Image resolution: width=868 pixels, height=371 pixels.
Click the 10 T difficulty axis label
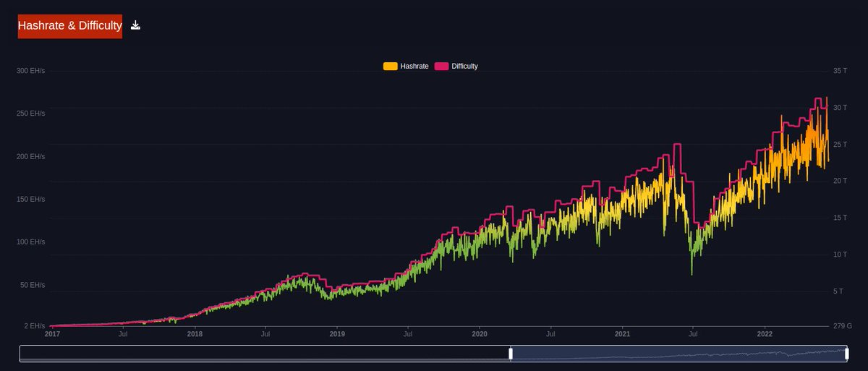coord(840,254)
